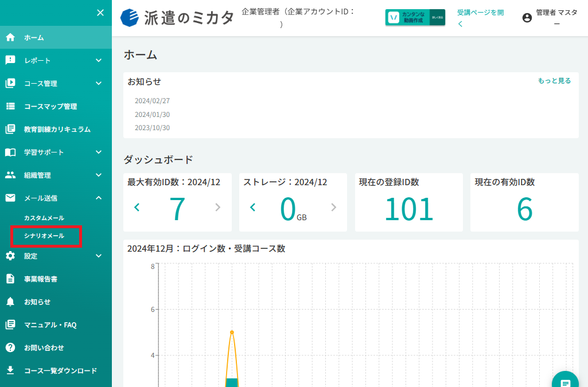Click the 教育訓練カリキュラム library icon
This screenshot has height=387, width=588.
pos(10,129)
